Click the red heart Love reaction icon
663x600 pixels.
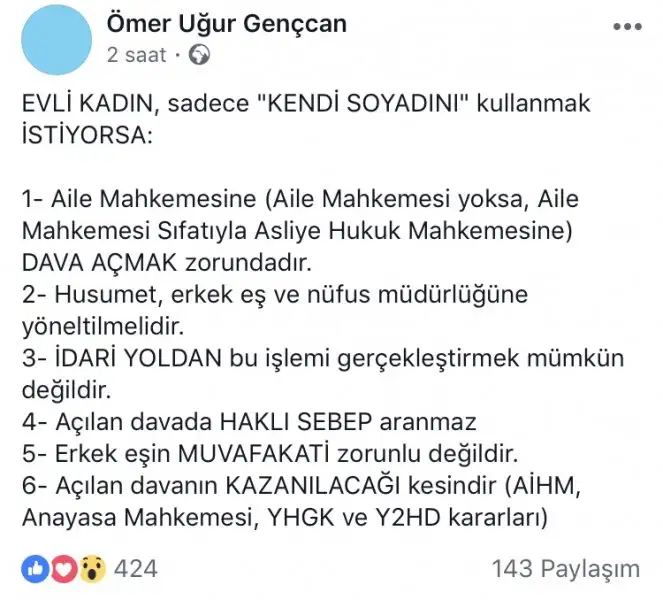coord(63,569)
